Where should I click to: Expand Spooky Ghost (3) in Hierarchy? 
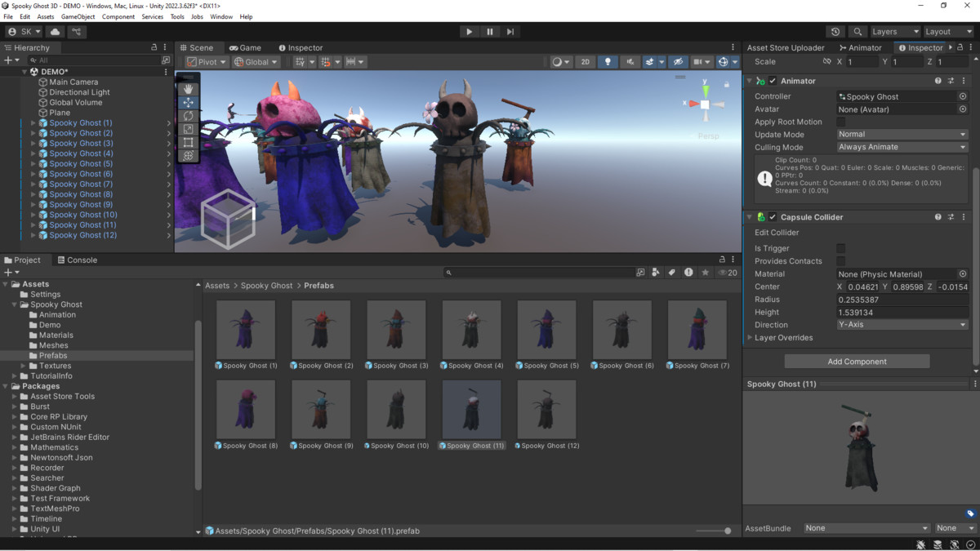tap(33, 144)
